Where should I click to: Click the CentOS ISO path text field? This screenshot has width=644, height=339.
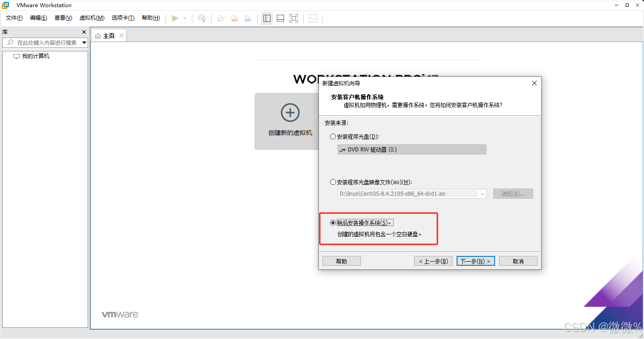tap(408, 194)
